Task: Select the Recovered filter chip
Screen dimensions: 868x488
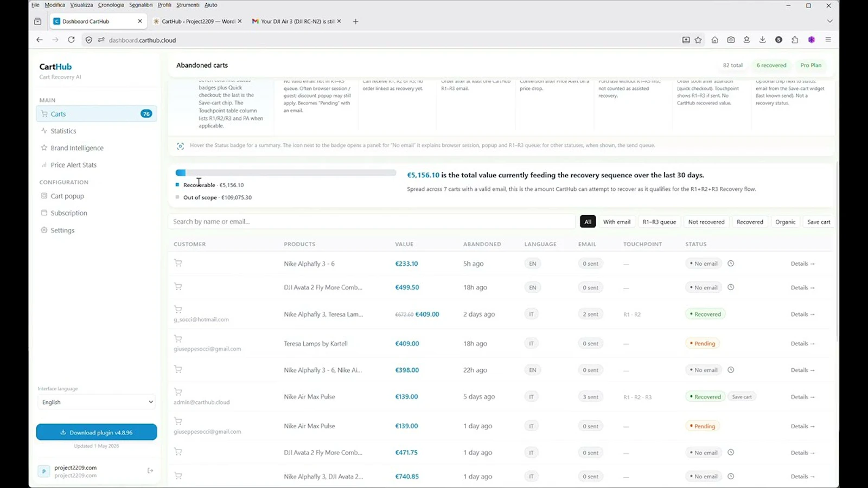Action: tap(750, 222)
